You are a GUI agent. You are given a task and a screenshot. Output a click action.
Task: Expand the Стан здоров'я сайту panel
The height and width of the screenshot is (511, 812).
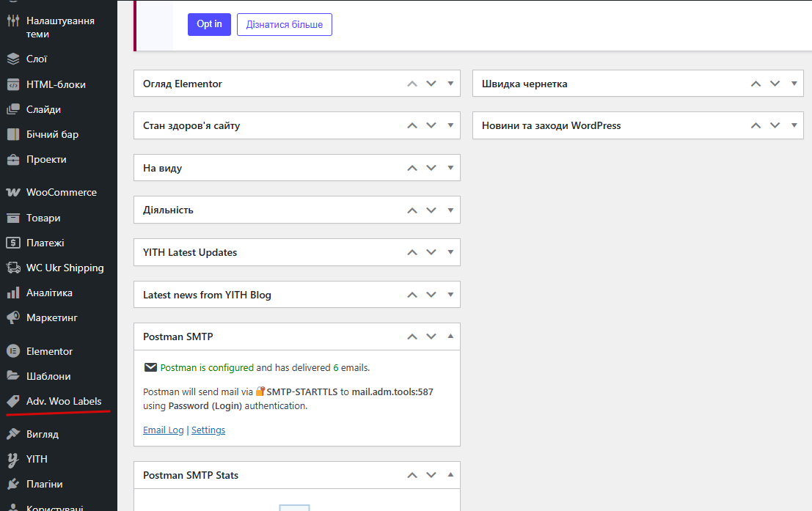(450, 125)
